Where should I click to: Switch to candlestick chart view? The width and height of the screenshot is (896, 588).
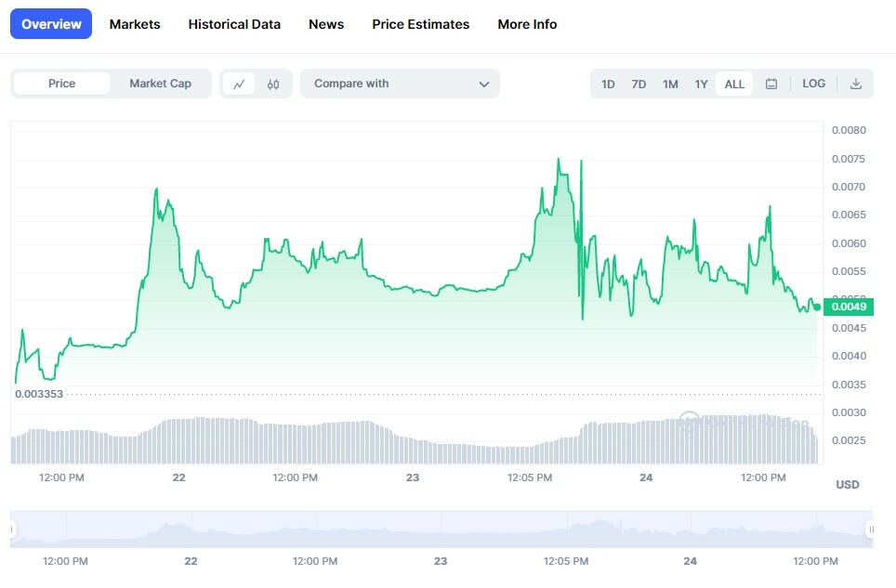pyautogui.click(x=272, y=83)
